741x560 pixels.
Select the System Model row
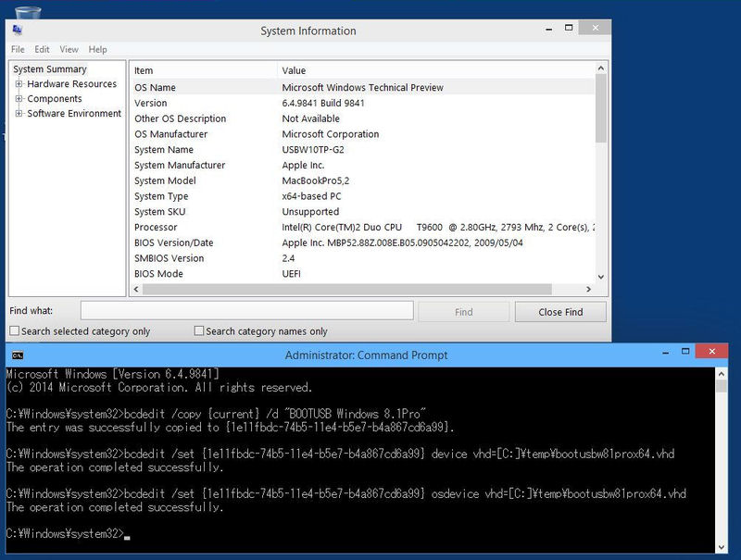362,180
